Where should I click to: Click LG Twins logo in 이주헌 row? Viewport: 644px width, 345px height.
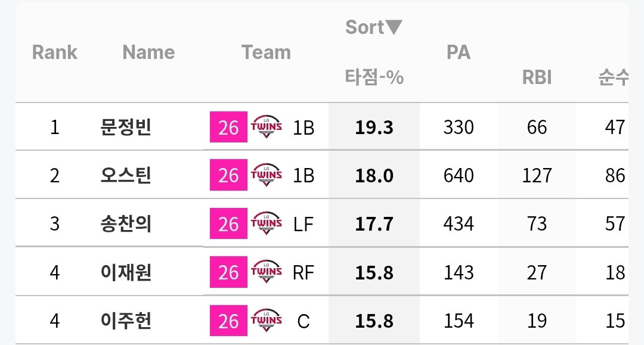(x=266, y=321)
